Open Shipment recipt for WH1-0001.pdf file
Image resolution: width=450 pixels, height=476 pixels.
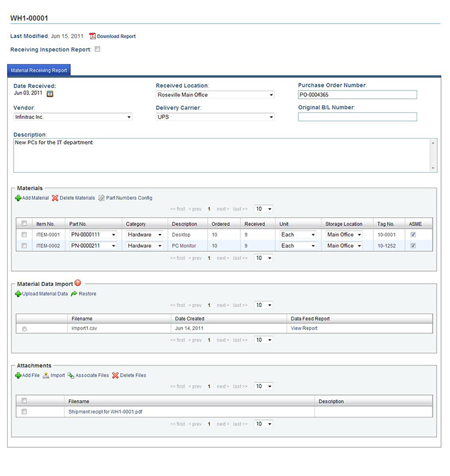[105, 412]
